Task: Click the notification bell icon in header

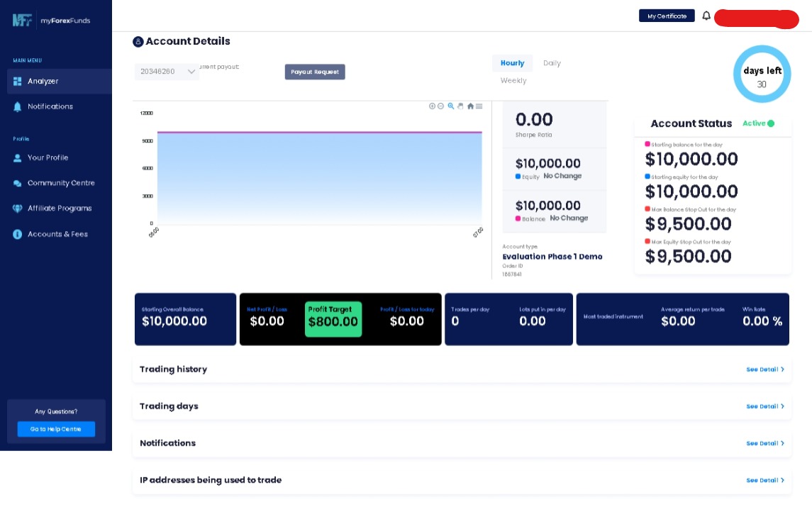Action: (706, 16)
